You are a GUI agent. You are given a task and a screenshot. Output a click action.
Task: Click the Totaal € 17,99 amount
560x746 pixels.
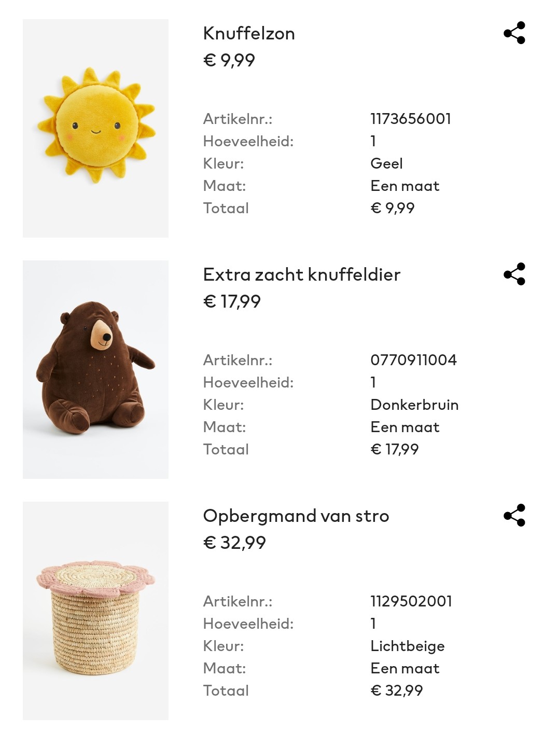pyautogui.click(x=395, y=449)
